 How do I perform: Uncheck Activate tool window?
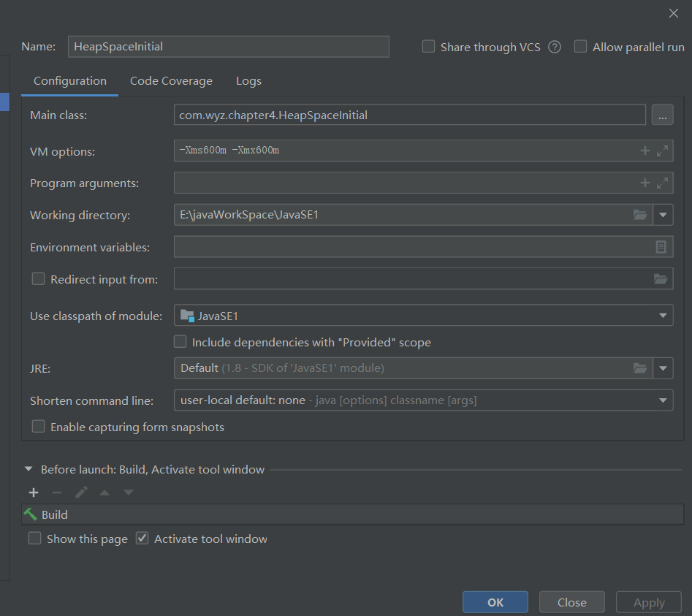point(142,539)
